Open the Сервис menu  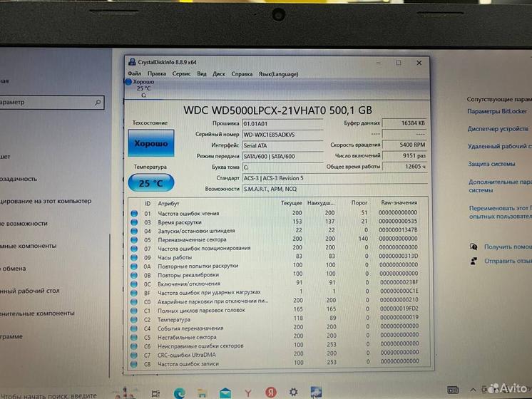(181, 73)
